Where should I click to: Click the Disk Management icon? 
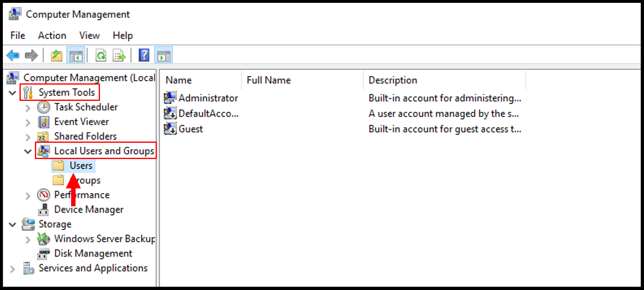[x=44, y=253]
